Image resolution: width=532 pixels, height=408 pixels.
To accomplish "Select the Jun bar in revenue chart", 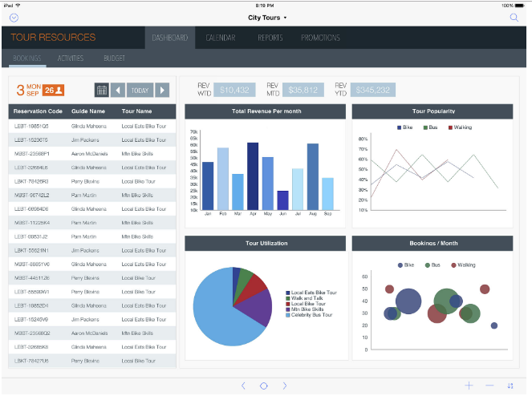I will (283, 200).
